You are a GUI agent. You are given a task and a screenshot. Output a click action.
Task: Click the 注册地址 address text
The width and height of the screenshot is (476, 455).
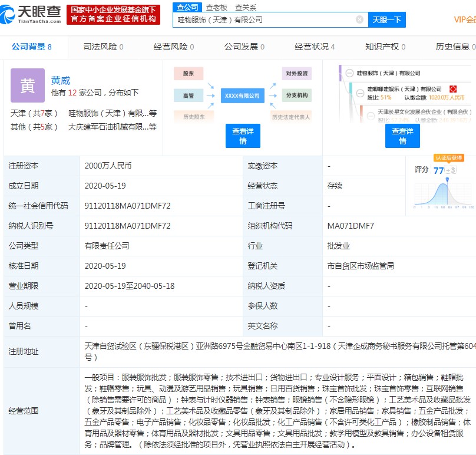click(280, 351)
